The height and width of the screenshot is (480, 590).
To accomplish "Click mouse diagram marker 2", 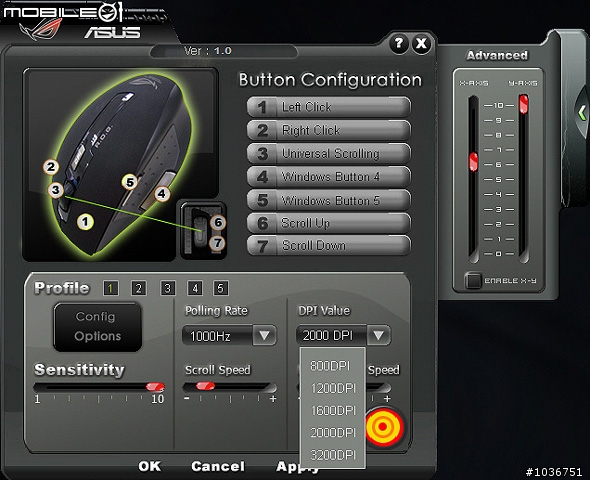I will pyautogui.click(x=51, y=167).
